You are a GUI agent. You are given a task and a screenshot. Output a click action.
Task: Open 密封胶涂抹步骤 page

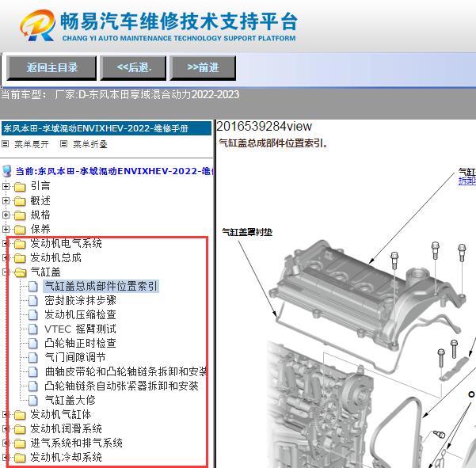pyautogui.click(x=81, y=300)
